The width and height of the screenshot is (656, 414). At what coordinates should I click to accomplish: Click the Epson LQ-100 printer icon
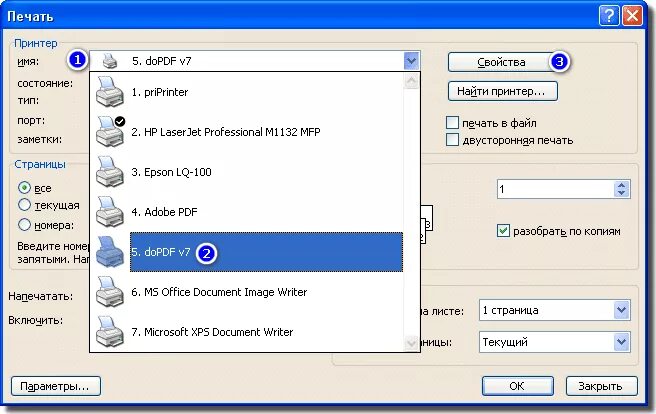point(110,171)
